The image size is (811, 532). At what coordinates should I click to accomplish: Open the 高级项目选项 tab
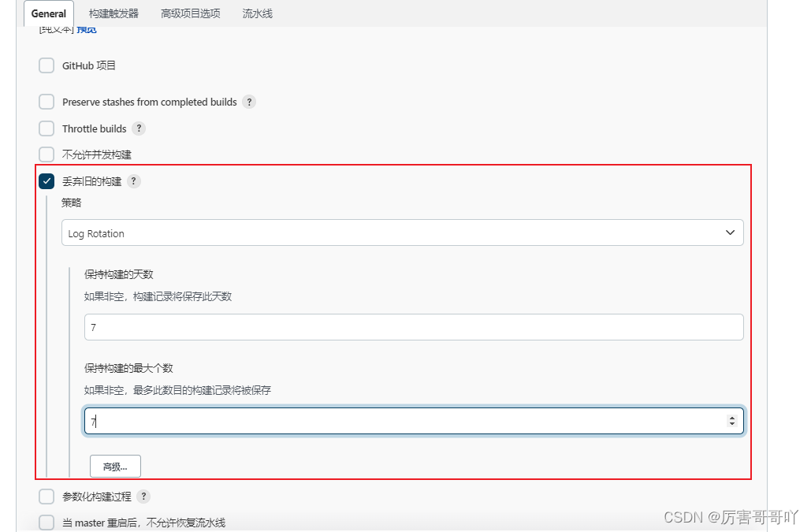190,13
